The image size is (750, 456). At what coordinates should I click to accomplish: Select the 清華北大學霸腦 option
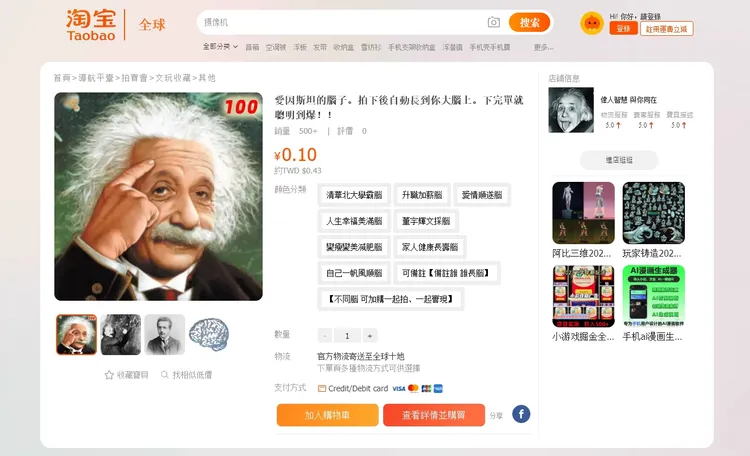click(354, 195)
